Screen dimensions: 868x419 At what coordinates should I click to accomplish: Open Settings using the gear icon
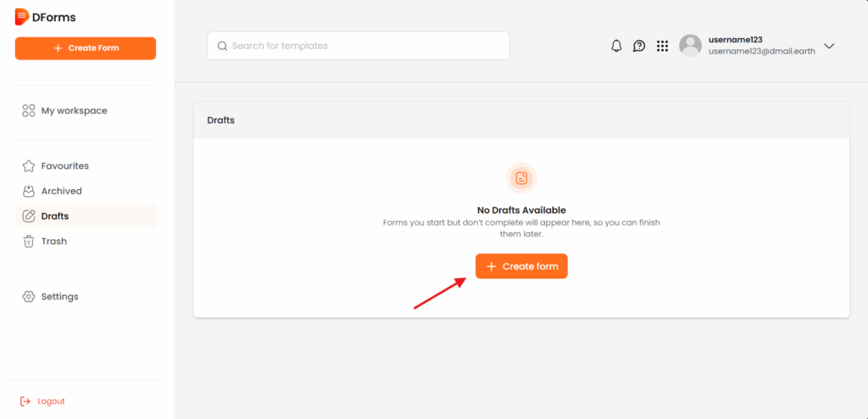pyautogui.click(x=29, y=297)
